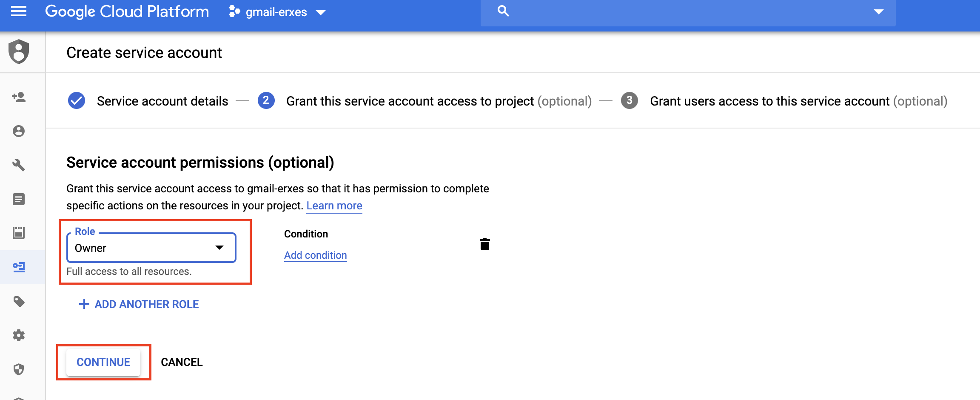Open the Learn more link
Screen dimensions: 980x400
point(334,206)
